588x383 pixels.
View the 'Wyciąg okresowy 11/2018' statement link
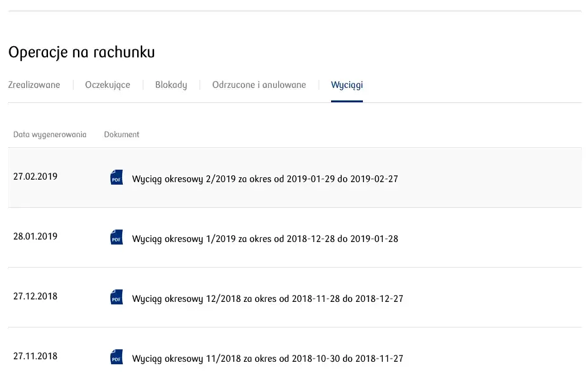[267, 359]
